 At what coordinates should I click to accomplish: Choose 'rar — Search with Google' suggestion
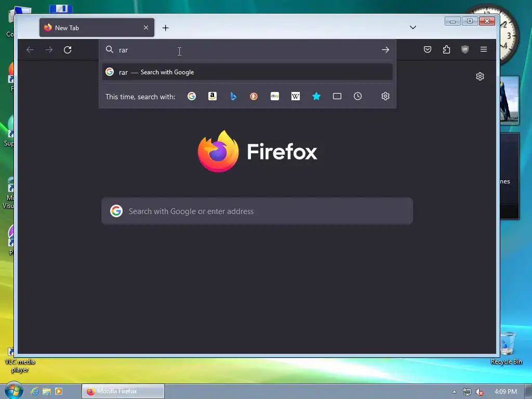tap(247, 72)
